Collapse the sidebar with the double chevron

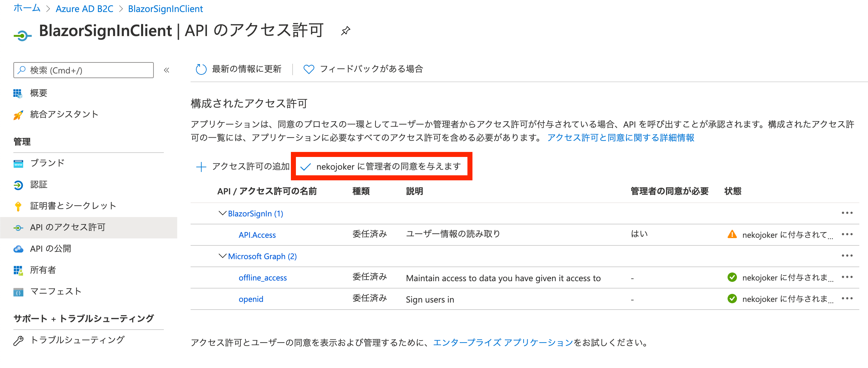click(167, 70)
